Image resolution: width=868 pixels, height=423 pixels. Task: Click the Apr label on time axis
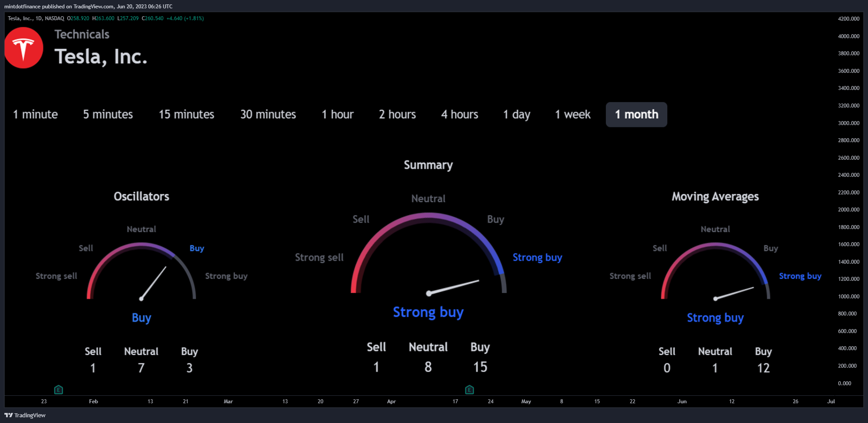[391, 401]
